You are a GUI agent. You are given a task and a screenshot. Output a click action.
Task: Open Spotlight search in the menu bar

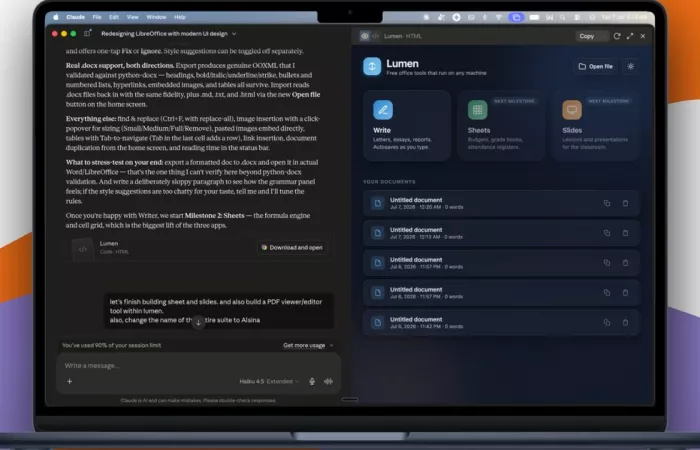coord(562,17)
